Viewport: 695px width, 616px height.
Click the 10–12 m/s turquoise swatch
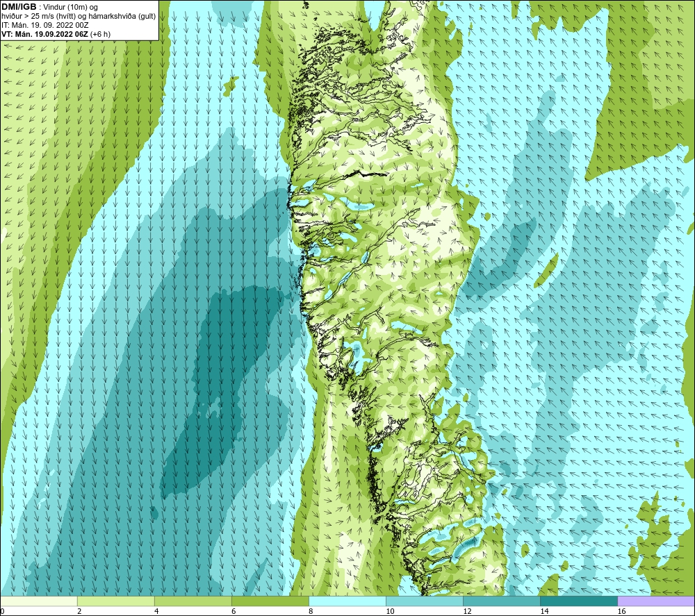(425, 601)
